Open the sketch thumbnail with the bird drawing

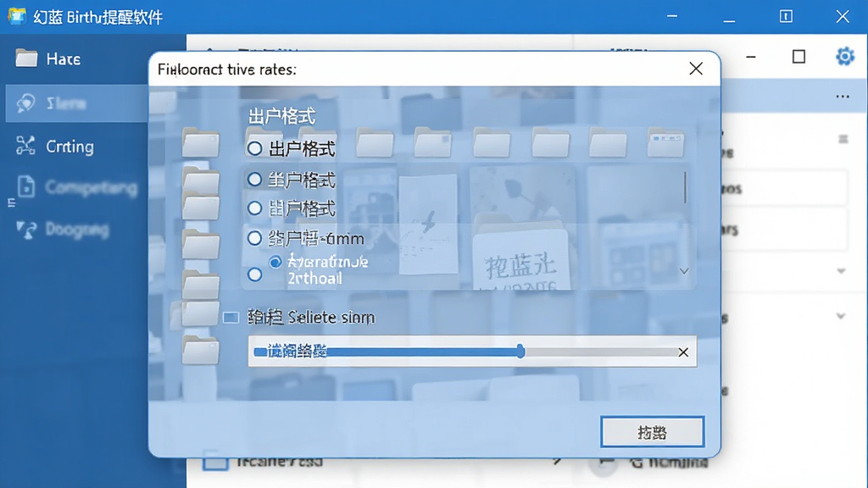428,224
